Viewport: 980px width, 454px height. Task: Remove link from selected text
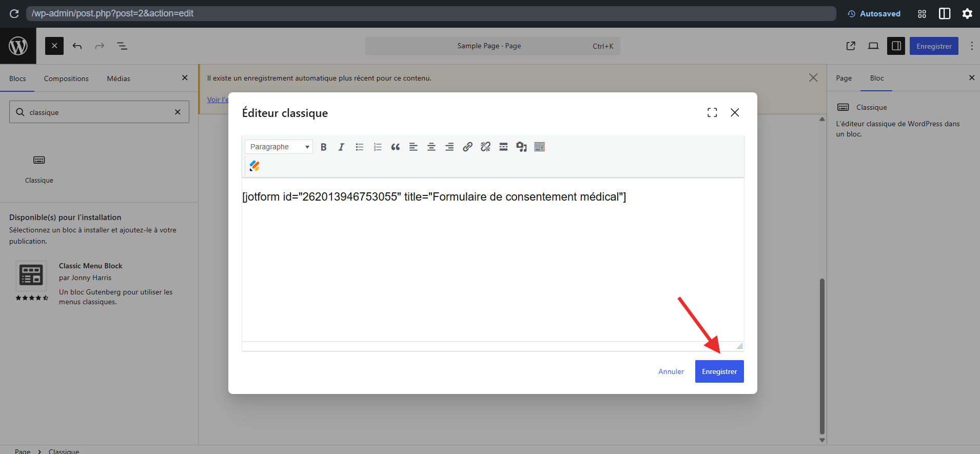485,147
